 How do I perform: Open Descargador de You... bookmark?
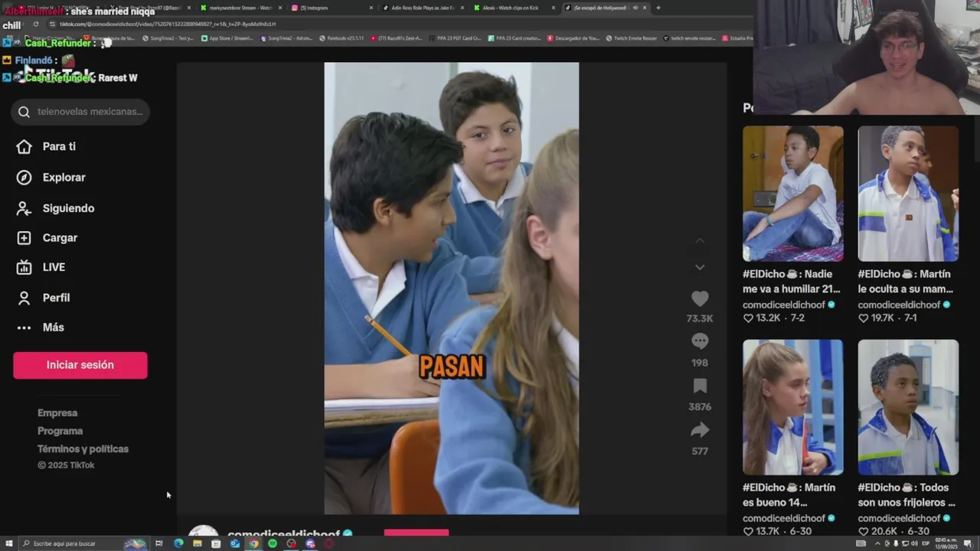point(573,37)
